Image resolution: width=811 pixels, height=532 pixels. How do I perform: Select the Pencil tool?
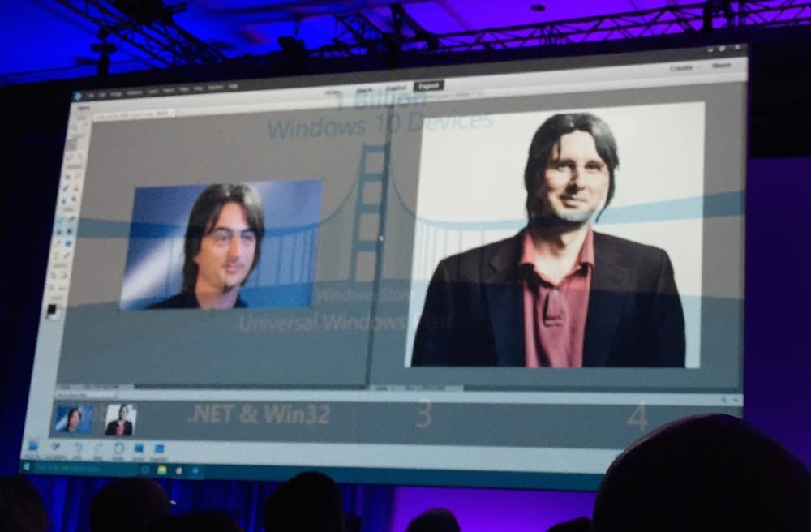coord(68,255)
